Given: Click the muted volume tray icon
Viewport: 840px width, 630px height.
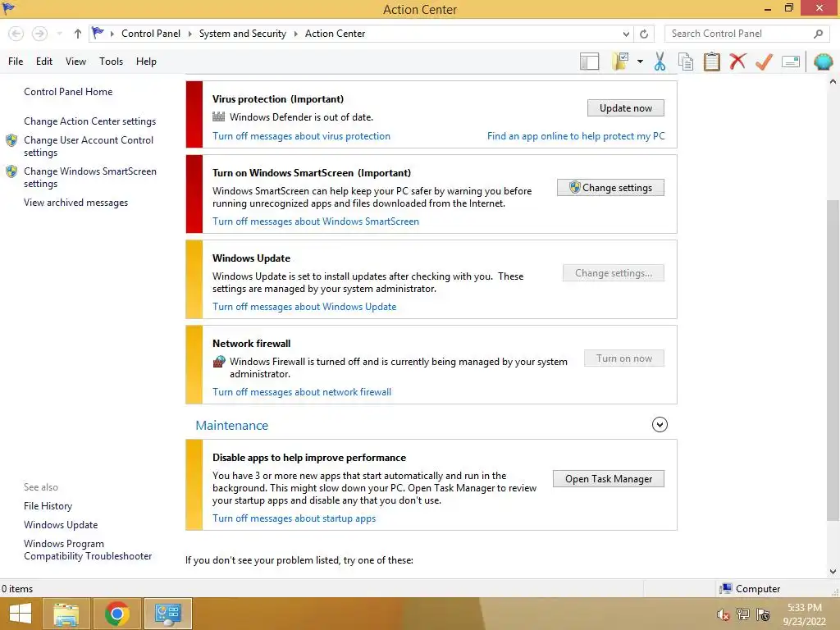Looking at the screenshot, I should click(x=724, y=615).
